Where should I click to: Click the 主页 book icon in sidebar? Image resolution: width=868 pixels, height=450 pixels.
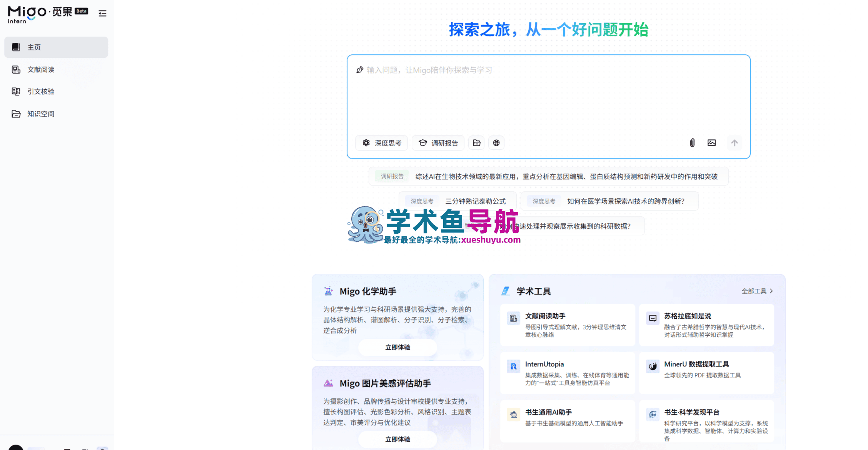16,47
